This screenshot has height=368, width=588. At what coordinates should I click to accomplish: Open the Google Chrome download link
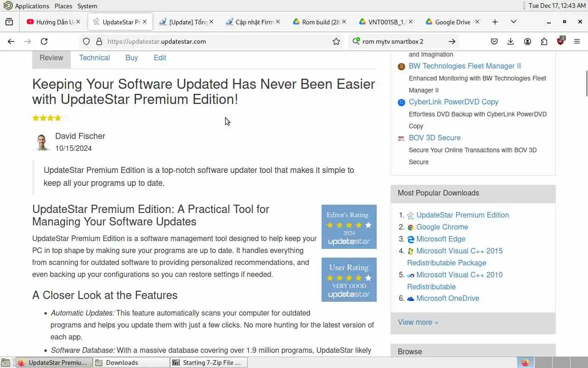coord(442,227)
